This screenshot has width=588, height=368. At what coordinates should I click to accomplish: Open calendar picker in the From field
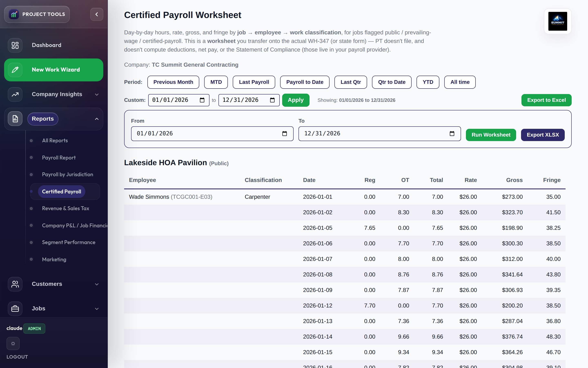pos(285,134)
